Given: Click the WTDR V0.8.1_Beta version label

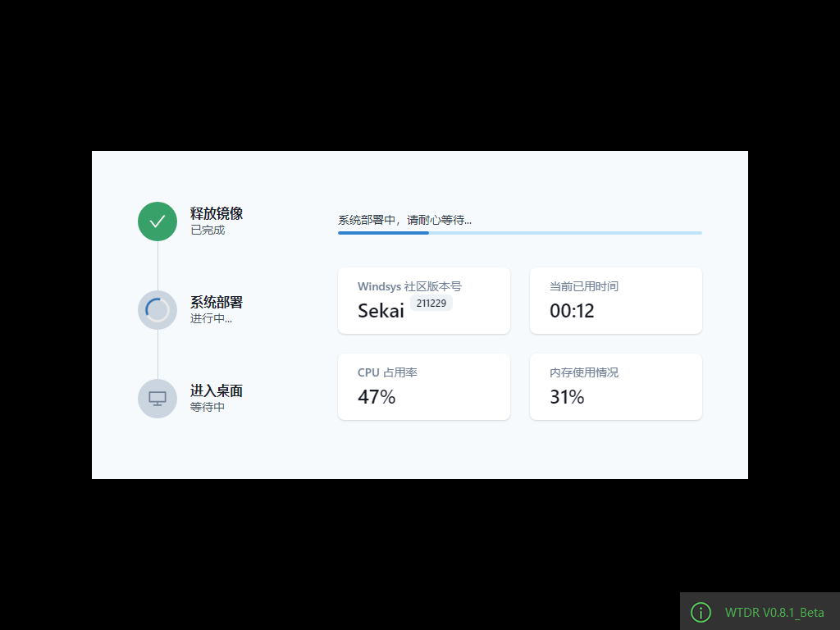Looking at the screenshot, I should coord(774,613).
